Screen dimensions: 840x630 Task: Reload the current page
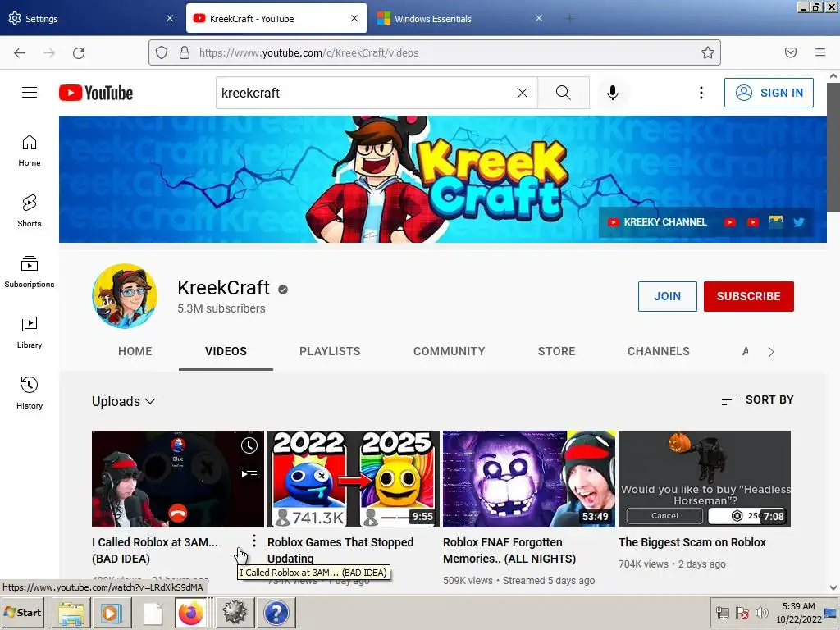[x=79, y=52]
